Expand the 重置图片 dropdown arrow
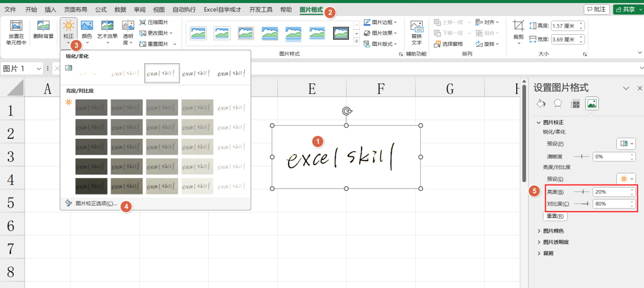644x288 pixels. [x=175, y=44]
